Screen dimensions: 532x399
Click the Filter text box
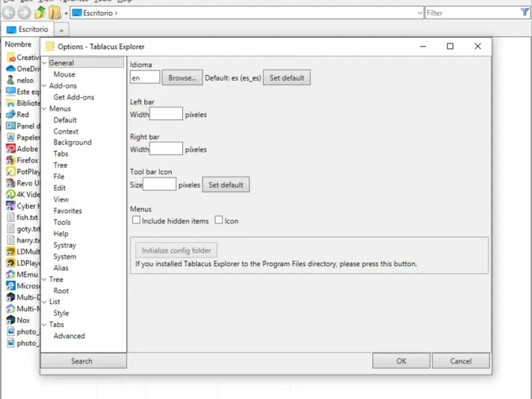click(x=473, y=13)
